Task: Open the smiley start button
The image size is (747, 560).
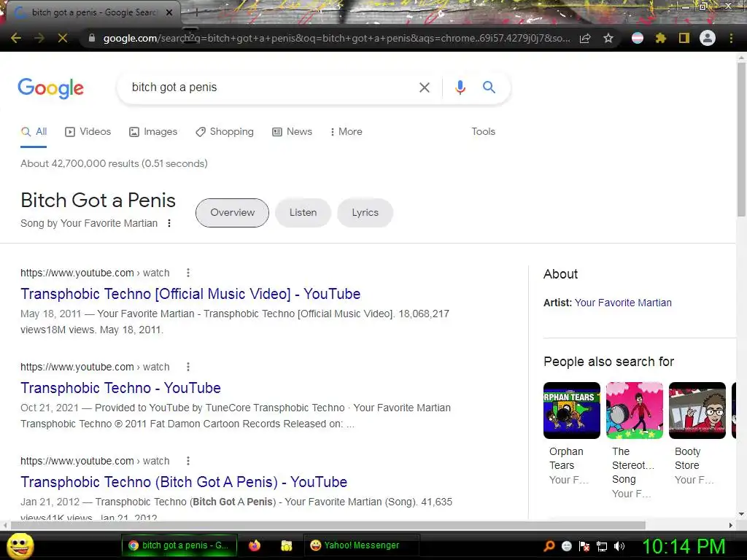Action: pos(20,545)
